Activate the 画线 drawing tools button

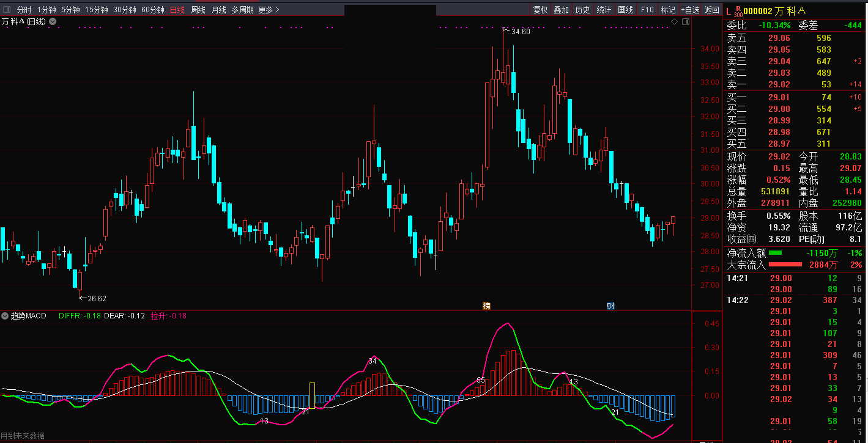click(x=625, y=10)
